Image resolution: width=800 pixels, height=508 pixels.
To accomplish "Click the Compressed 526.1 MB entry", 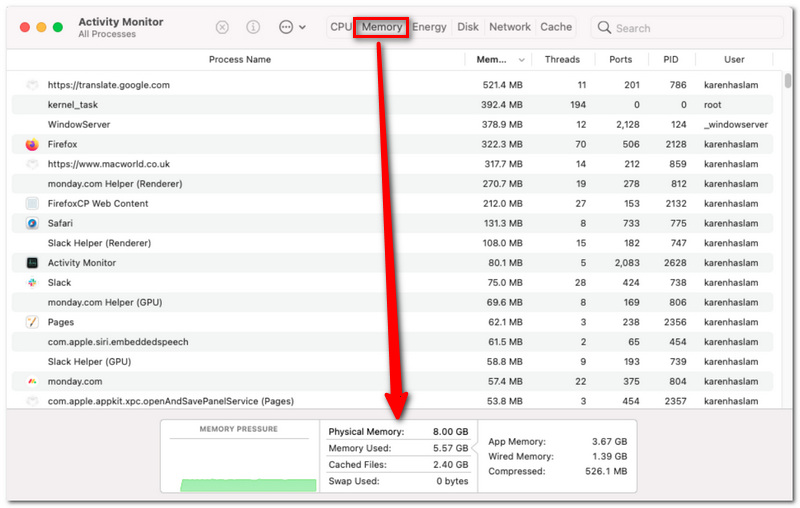I will pos(558,471).
